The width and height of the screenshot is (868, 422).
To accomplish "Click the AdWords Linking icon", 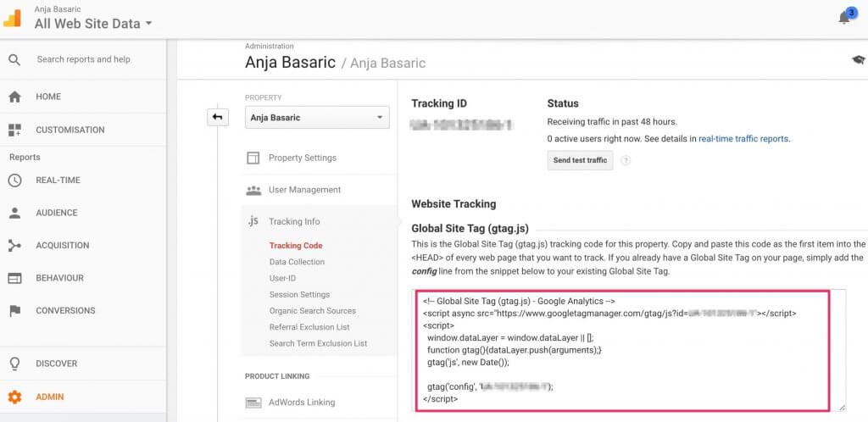I will tap(253, 403).
